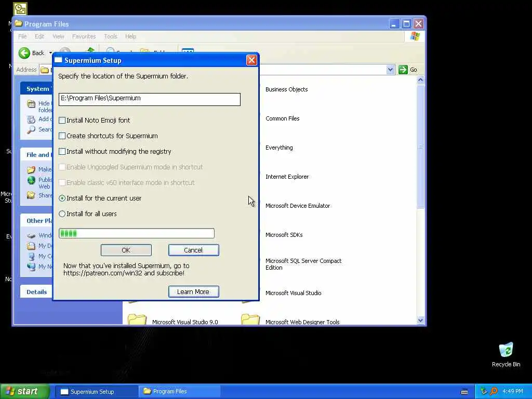This screenshot has height=399, width=532.
Task: Click the drive icon under Other Places
Action: (x=31, y=235)
